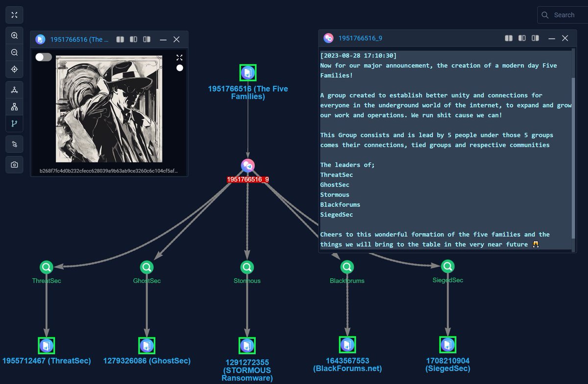Dock the message panel to the right half
Image resolution: width=588 pixels, height=384 pixels.
(x=535, y=38)
